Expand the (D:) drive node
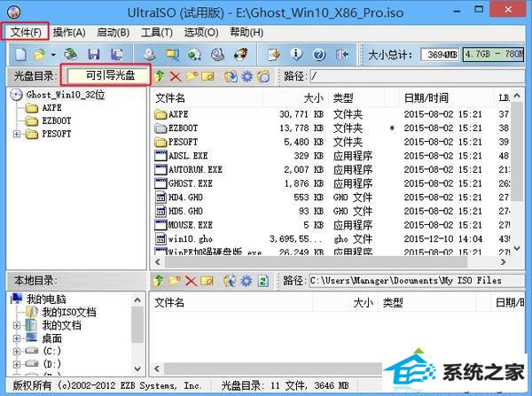532x396 pixels. pos(16,364)
